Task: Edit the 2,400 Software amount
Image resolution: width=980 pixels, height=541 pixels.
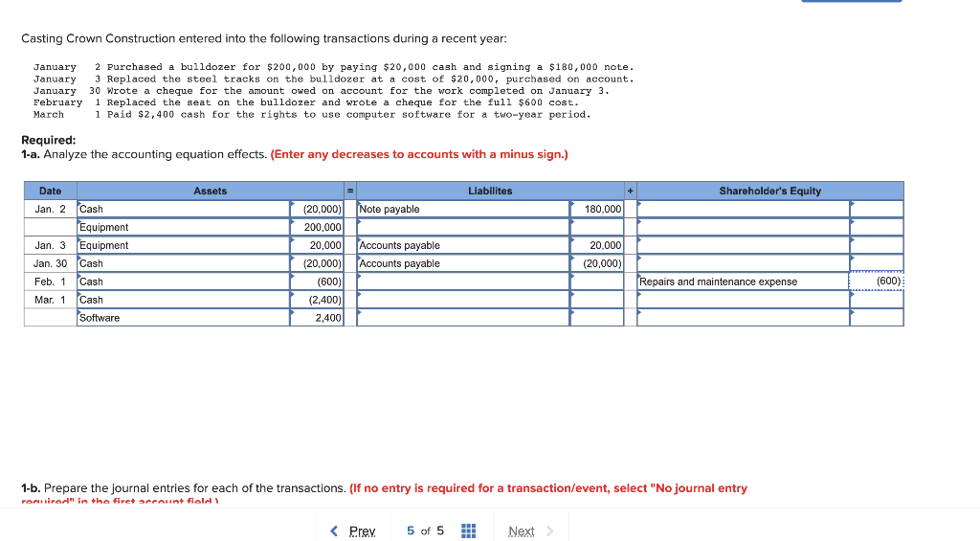Action: 317,318
